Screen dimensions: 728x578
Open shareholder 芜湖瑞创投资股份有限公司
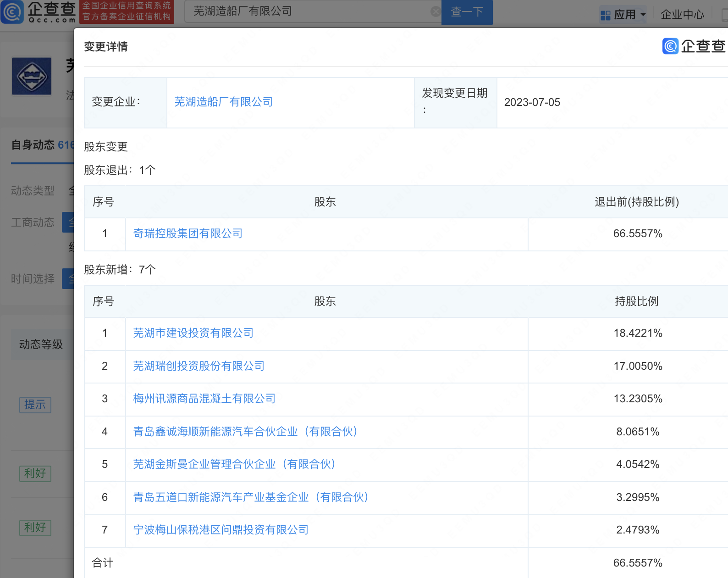199,366
